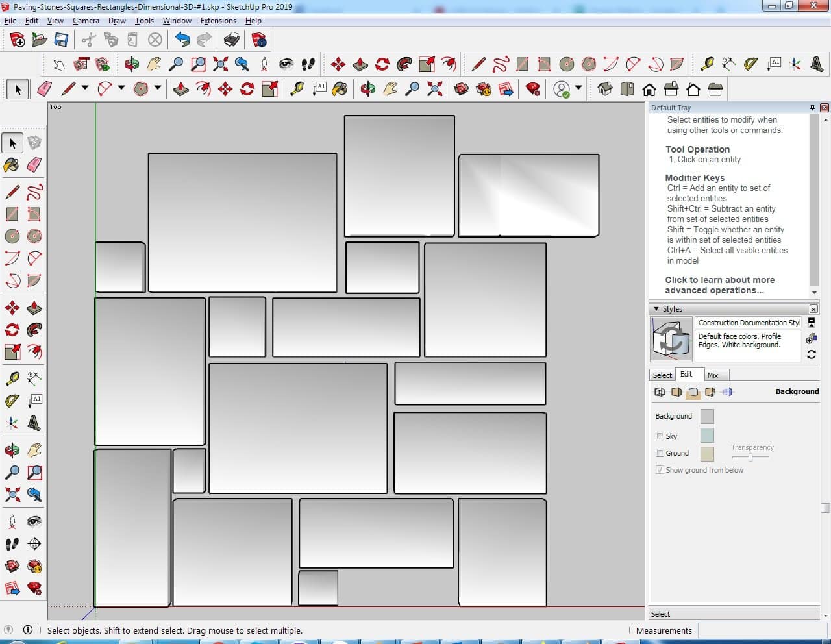Open the pencil line tool dropdown arrow

[x=84, y=88]
